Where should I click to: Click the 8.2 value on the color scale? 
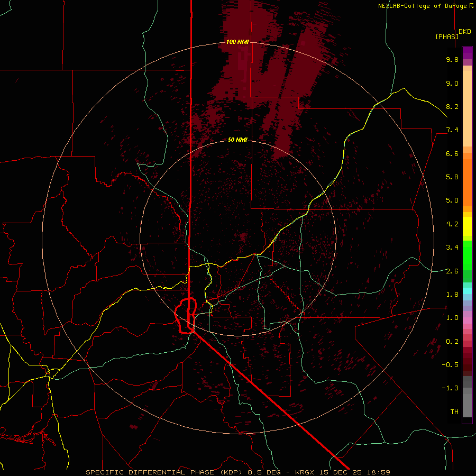(x=452, y=106)
